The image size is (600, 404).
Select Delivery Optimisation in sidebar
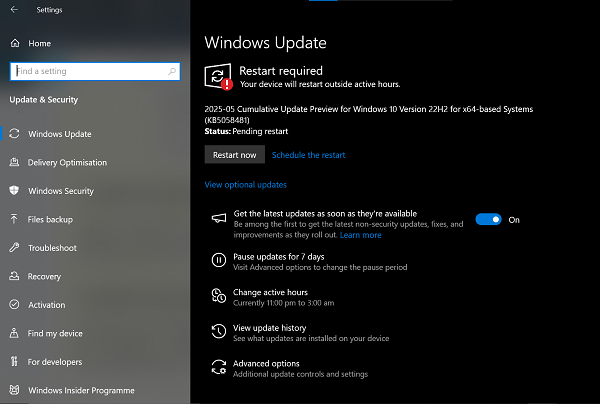coord(67,162)
